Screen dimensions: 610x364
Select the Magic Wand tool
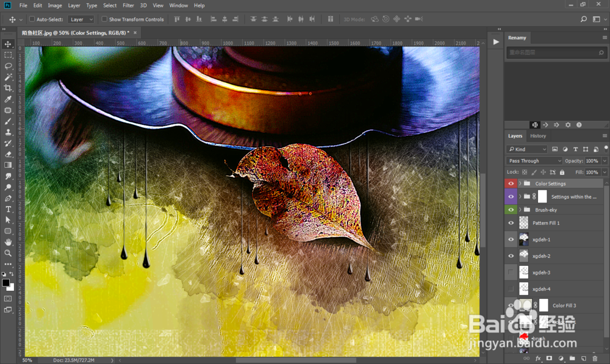tap(8, 77)
